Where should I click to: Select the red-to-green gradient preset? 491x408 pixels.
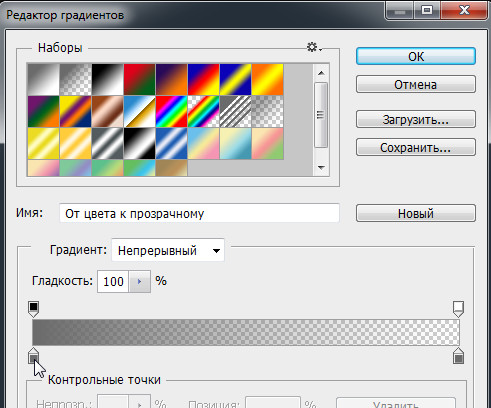click(x=140, y=79)
